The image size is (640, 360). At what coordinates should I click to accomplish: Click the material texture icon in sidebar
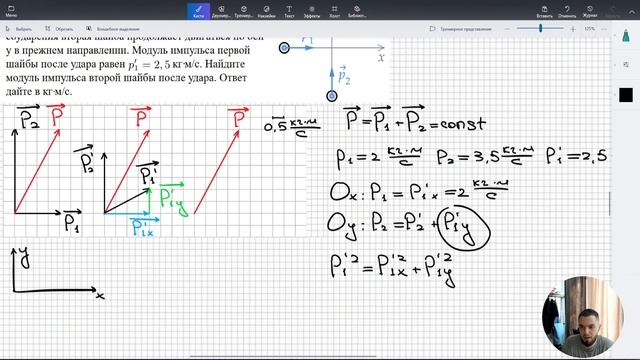pyautogui.click(x=626, y=64)
